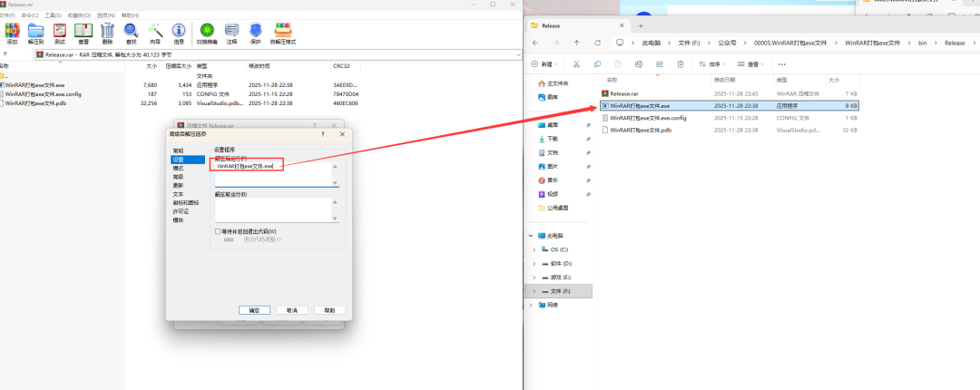980x390 pixels.
Task: Refresh the Explorer Release folder
Action: click(x=597, y=43)
